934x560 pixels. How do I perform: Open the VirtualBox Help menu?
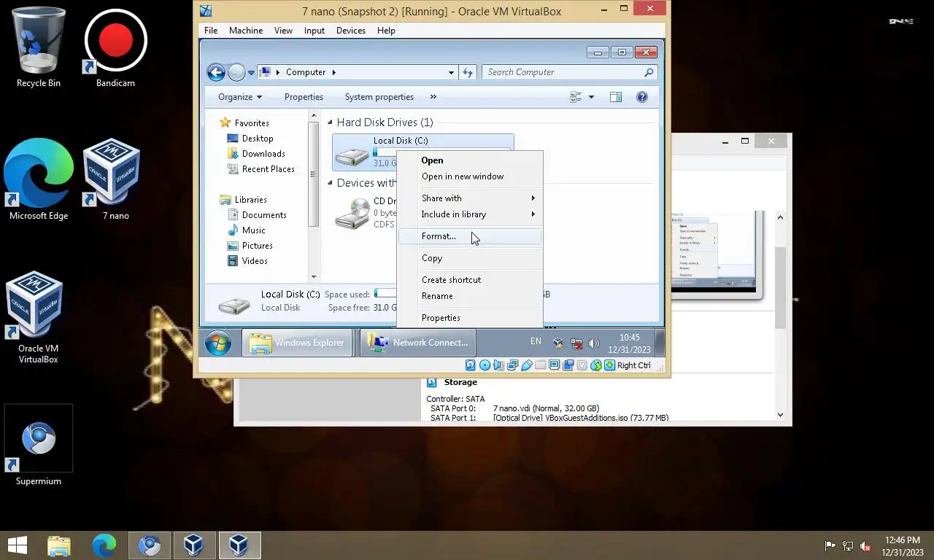click(x=386, y=31)
